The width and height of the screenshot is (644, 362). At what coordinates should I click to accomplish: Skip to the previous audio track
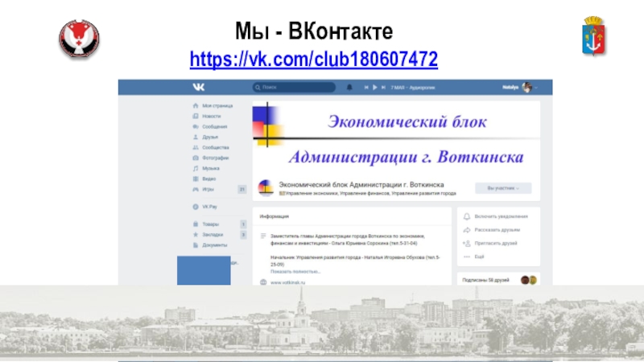coord(366,88)
